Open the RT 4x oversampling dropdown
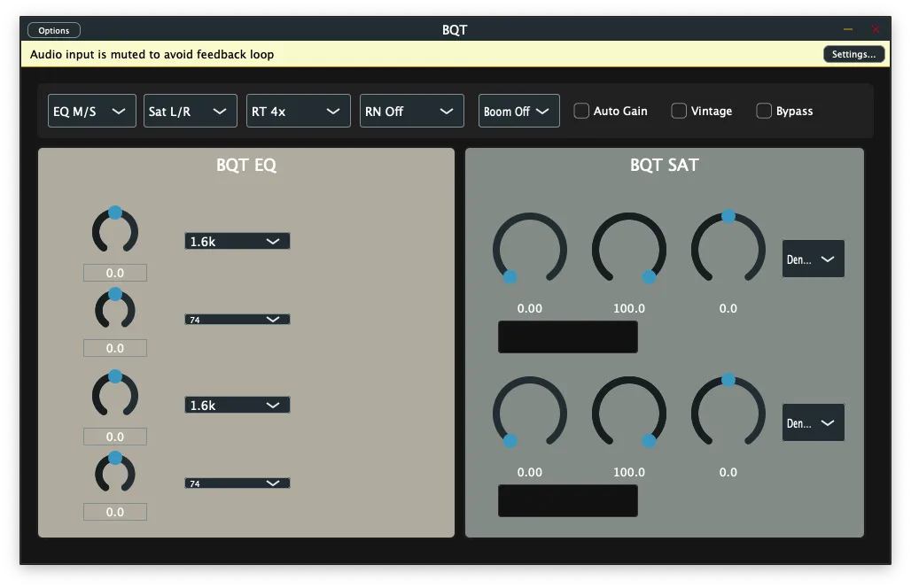The height and width of the screenshot is (588, 911). [x=298, y=111]
